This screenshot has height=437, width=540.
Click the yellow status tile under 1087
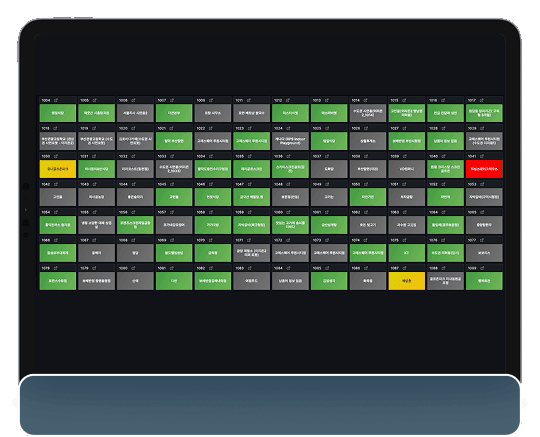pyautogui.click(x=406, y=281)
